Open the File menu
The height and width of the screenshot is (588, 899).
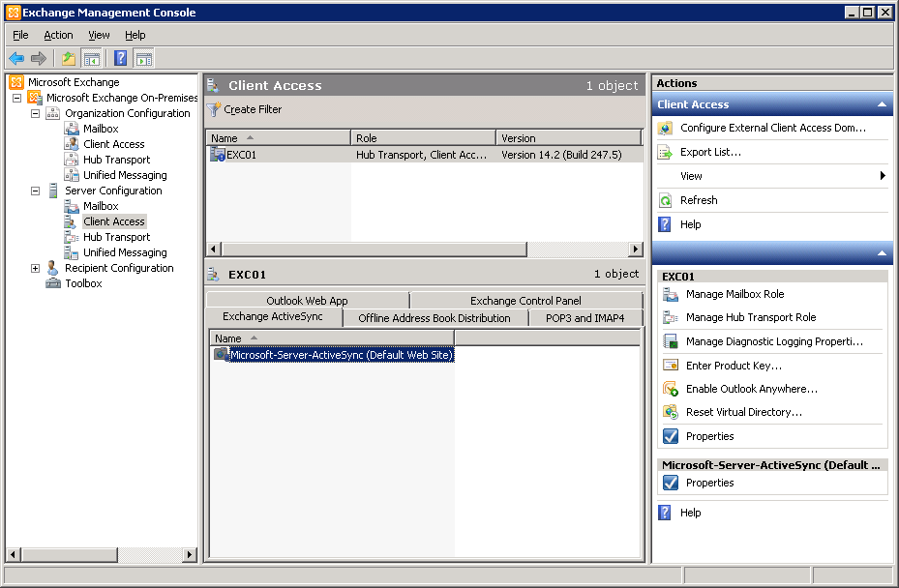(x=20, y=35)
